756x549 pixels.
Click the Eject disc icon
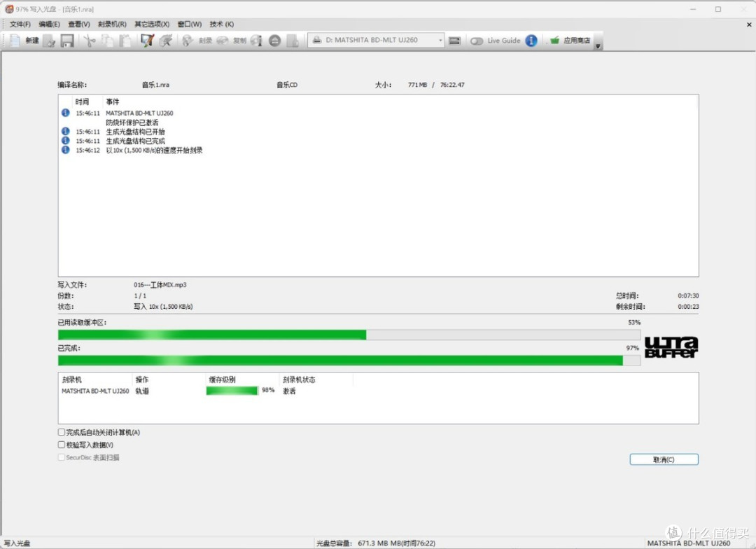pyautogui.click(x=275, y=41)
